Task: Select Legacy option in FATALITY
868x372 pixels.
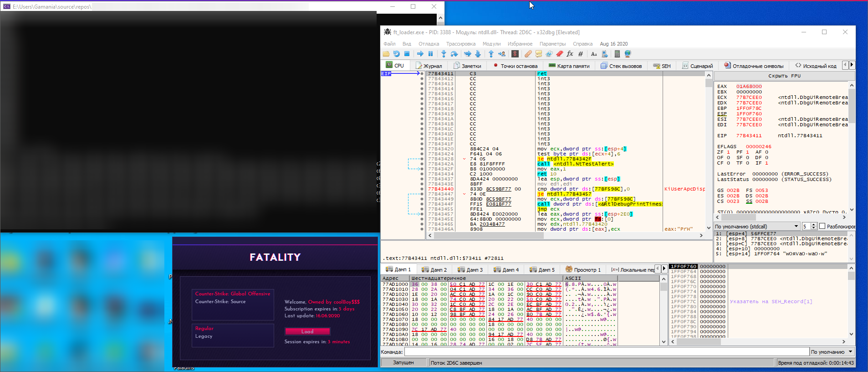Action: [204, 336]
